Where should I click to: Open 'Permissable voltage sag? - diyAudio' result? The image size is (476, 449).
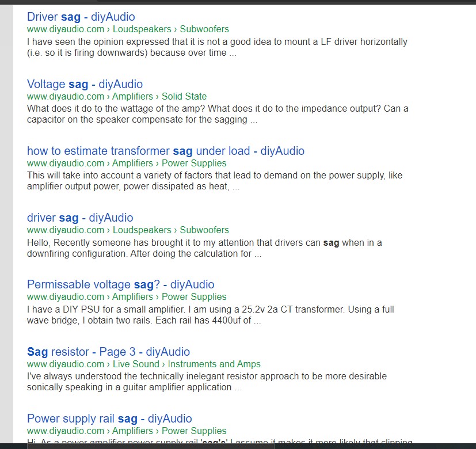tap(120, 284)
